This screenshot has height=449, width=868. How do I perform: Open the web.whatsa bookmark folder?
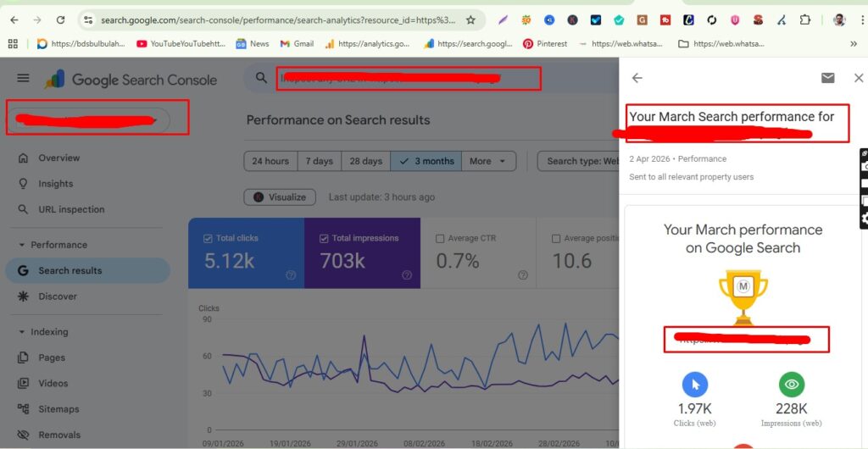click(721, 44)
